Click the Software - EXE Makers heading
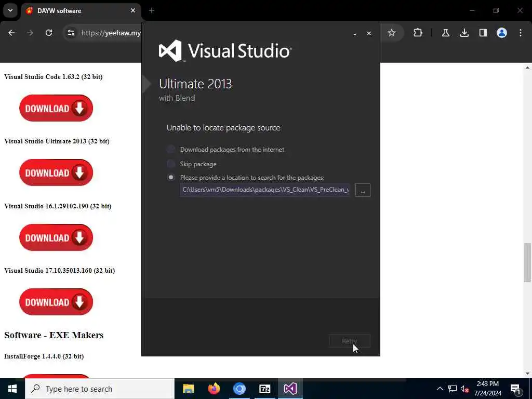This screenshot has width=532, height=399. pyautogui.click(x=54, y=335)
